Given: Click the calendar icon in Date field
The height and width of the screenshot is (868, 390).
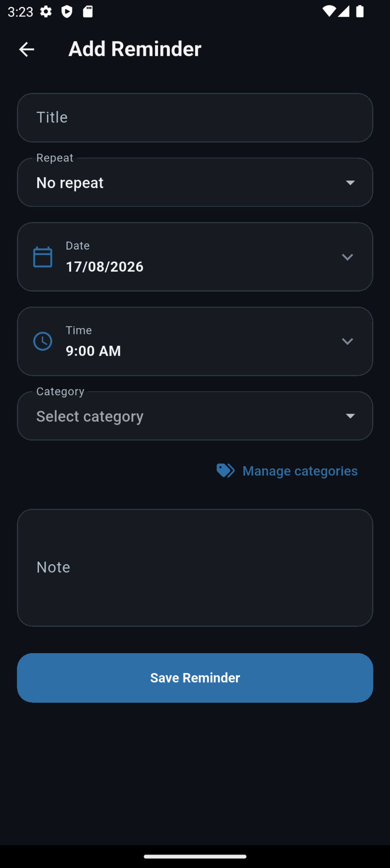Looking at the screenshot, I should (x=43, y=257).
